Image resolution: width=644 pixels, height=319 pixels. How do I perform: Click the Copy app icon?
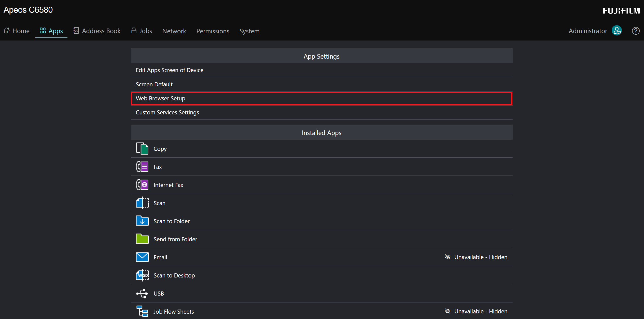(x=142, y=149)
